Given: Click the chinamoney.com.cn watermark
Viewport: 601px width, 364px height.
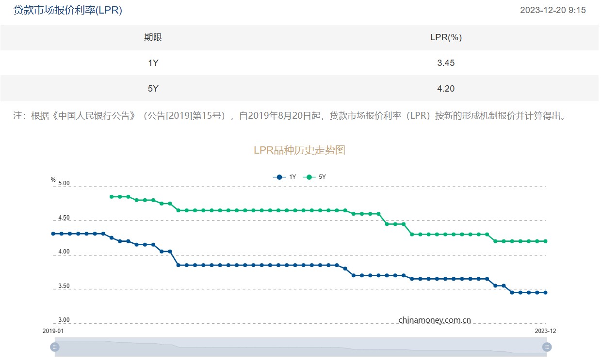Looking at the screenshot, I should point(435,320).
